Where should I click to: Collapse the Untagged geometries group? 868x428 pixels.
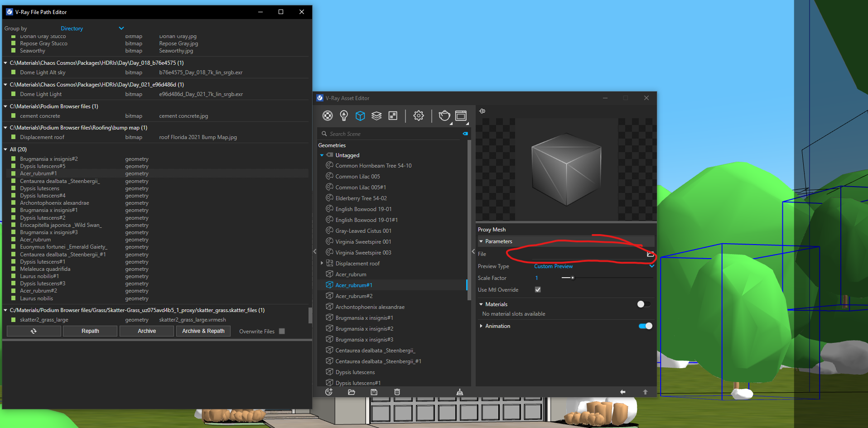(x=322, y=155)
